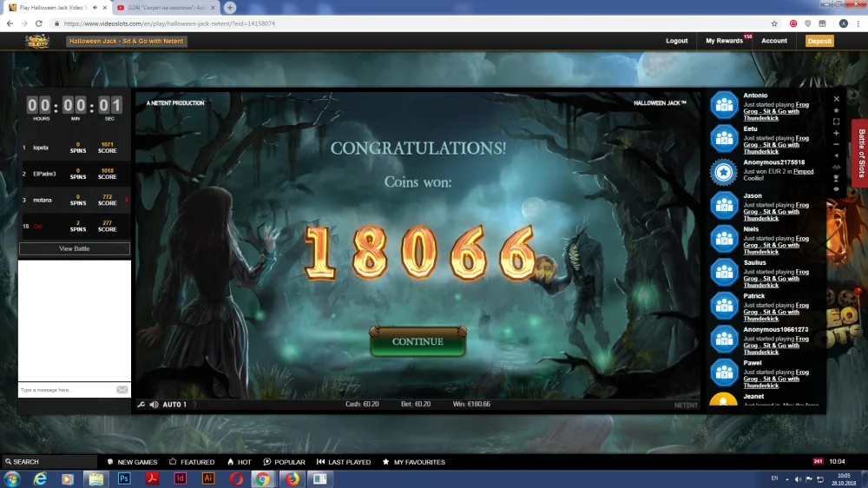Click Antonio's avatar in the feed
Image resolution: width=868 pixels, height=488 pixels.
[x=724, y=105]
